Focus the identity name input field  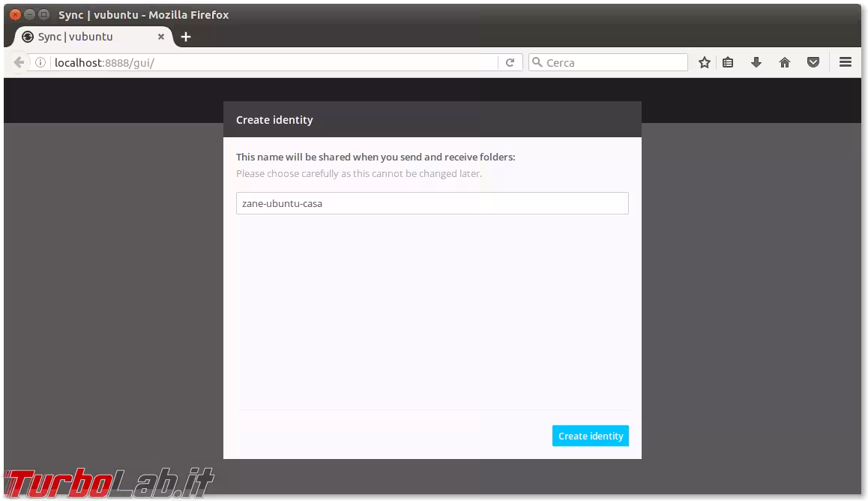point(432,203)
